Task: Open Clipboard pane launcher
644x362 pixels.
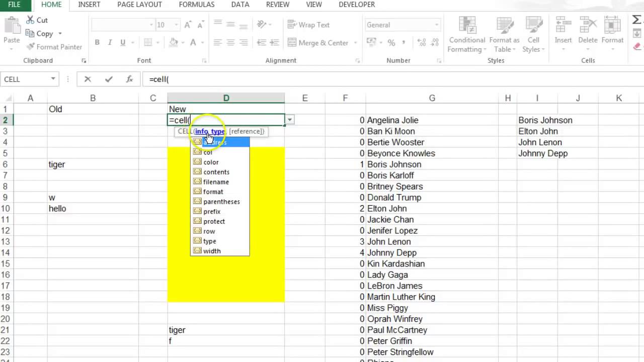Action: [84, 61]
